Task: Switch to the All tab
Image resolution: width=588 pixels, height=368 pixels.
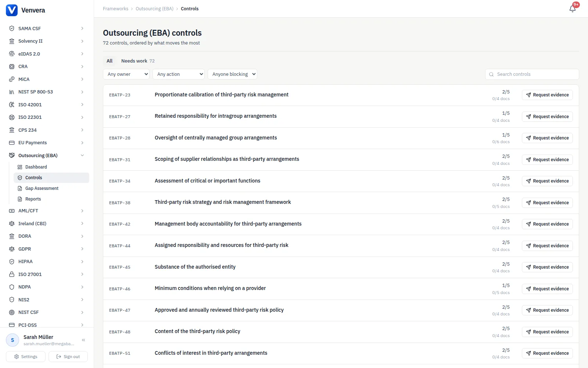Action: [x=110, y=61]
